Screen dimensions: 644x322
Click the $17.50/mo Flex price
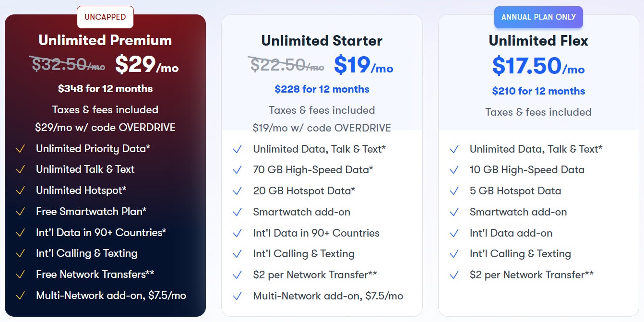538,66
